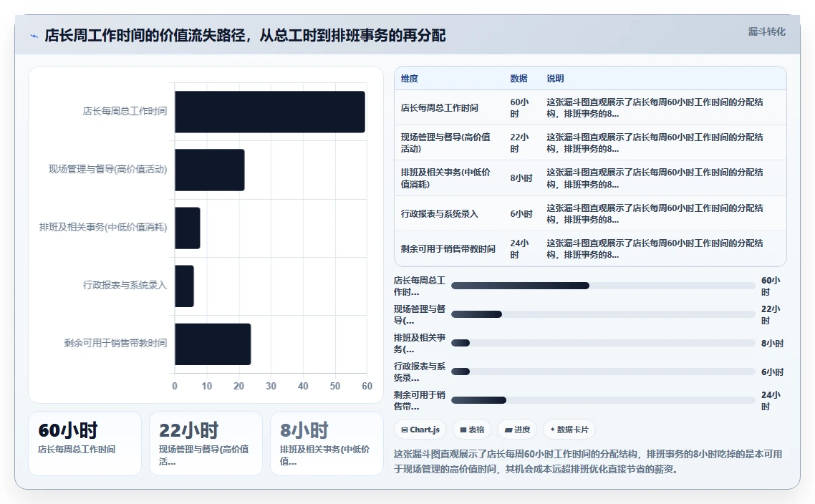Click the x-axis tick labeled 60
Screen dimensions: 815x504
(x=367, y=386)
